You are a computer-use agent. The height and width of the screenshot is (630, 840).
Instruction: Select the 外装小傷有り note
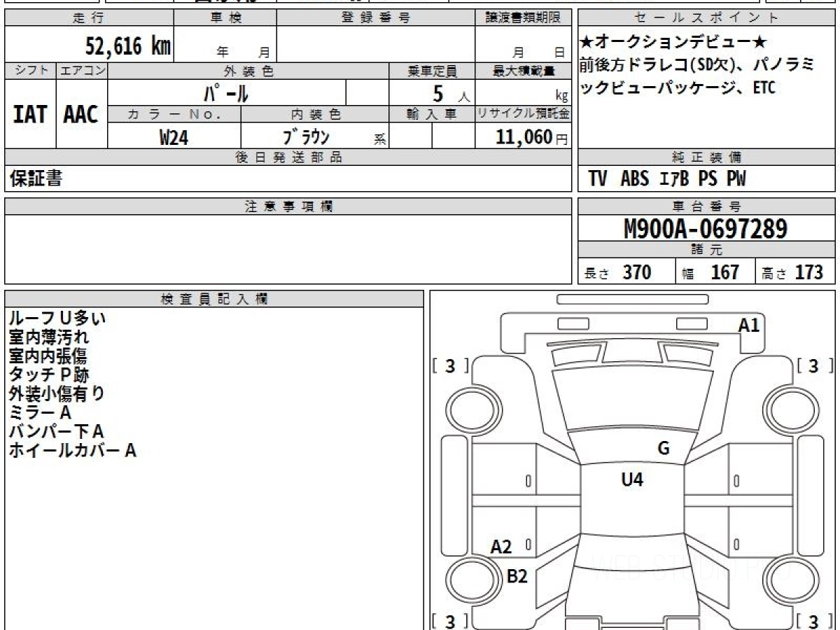pyautogui.click(x=57, y=394)
